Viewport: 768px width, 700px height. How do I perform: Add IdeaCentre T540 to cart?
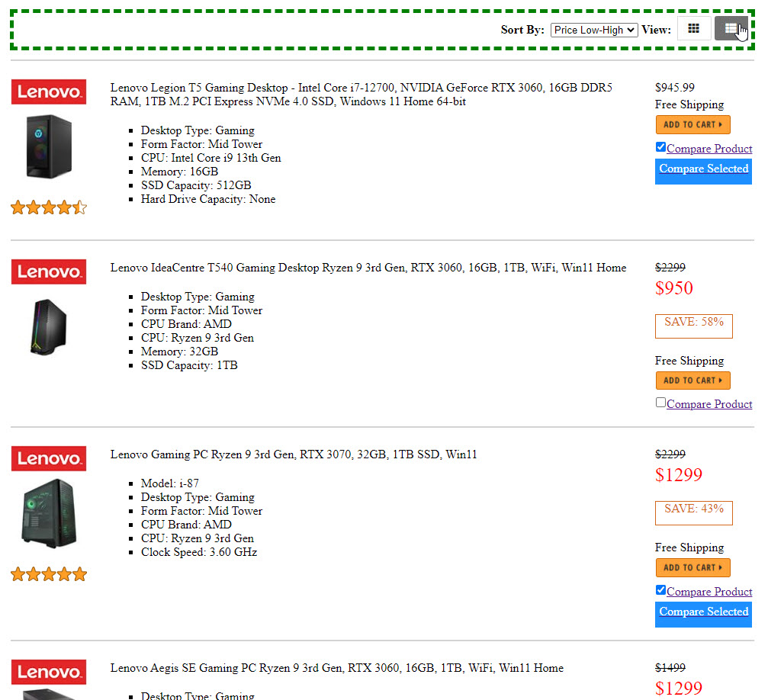[x=692, y=380]
